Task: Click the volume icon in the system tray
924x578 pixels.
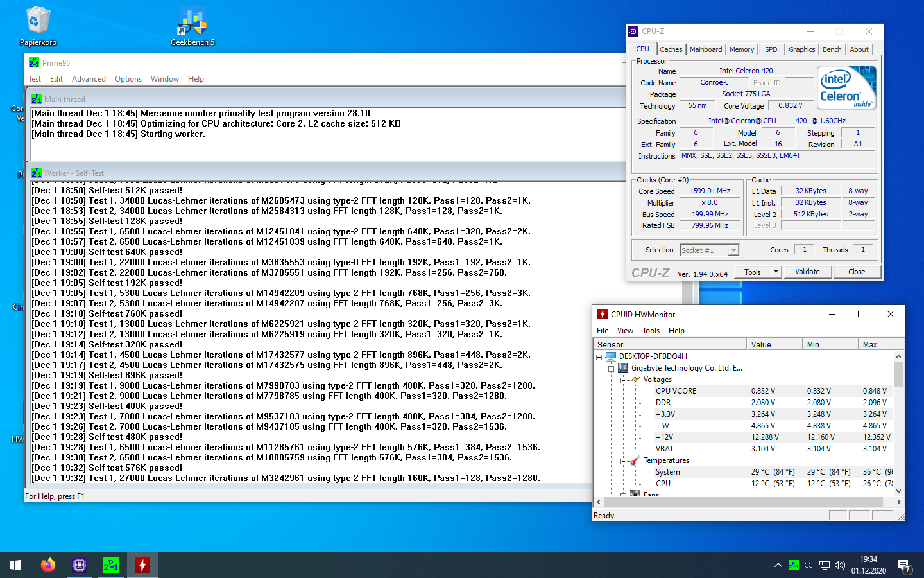Action: (839, 565)
